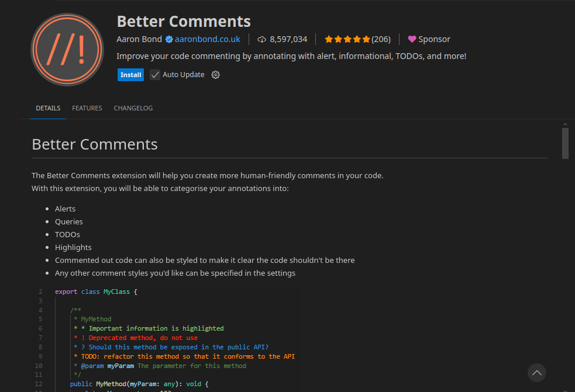Click the 8,597,034 install count

(288, 39)
